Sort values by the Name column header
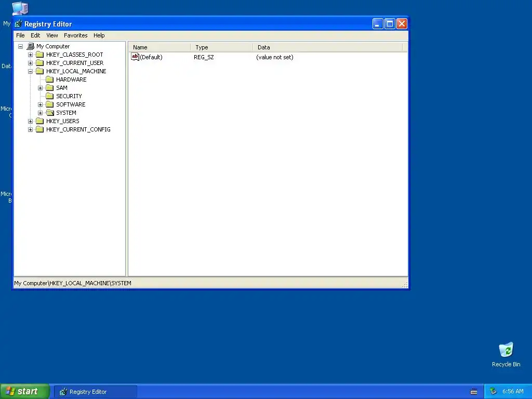This screenshot has height=399, width=532. tap(159, 47)
